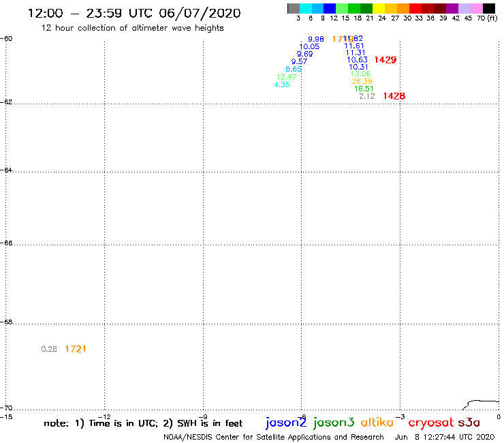Click the reading 10.63
504x443 pixels.
358,60
